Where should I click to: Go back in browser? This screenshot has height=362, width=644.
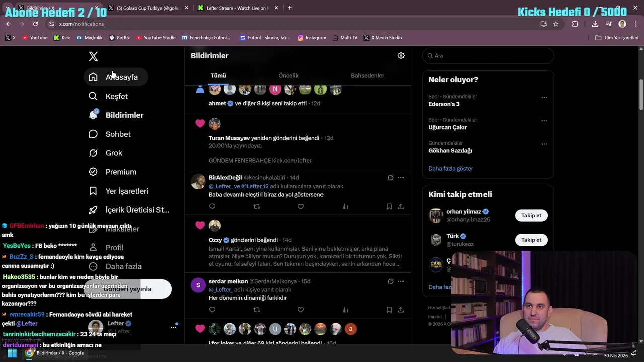point(8,24)
